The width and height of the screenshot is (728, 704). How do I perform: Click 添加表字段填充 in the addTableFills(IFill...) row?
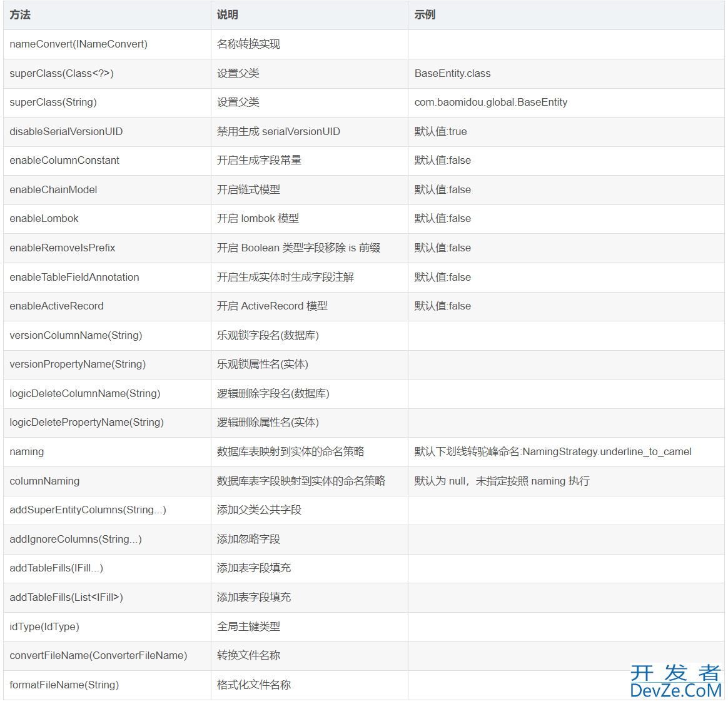[x=254, y=568]
